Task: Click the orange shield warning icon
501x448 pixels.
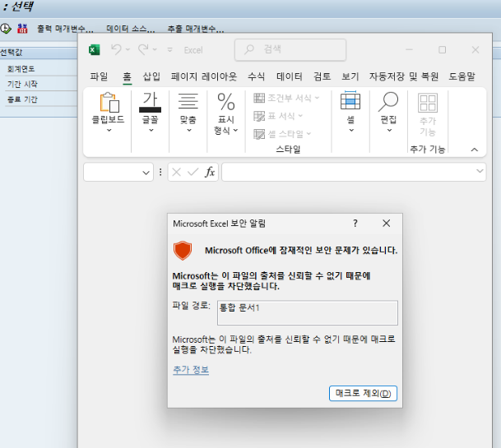Action: (x=183, y=251)
